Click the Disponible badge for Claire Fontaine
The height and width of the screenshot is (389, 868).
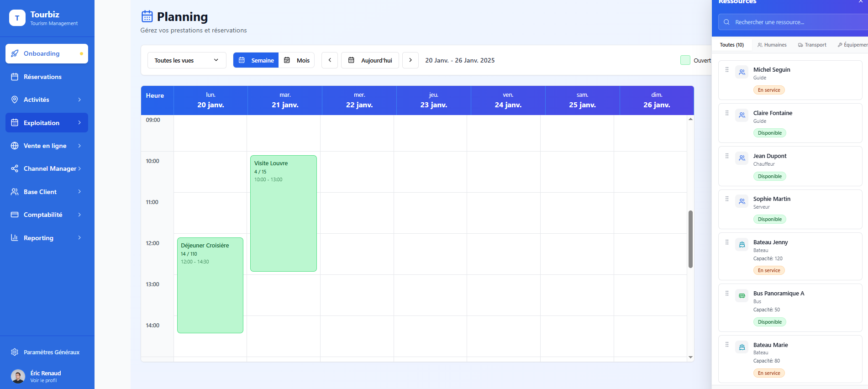(x=770, y=133)
